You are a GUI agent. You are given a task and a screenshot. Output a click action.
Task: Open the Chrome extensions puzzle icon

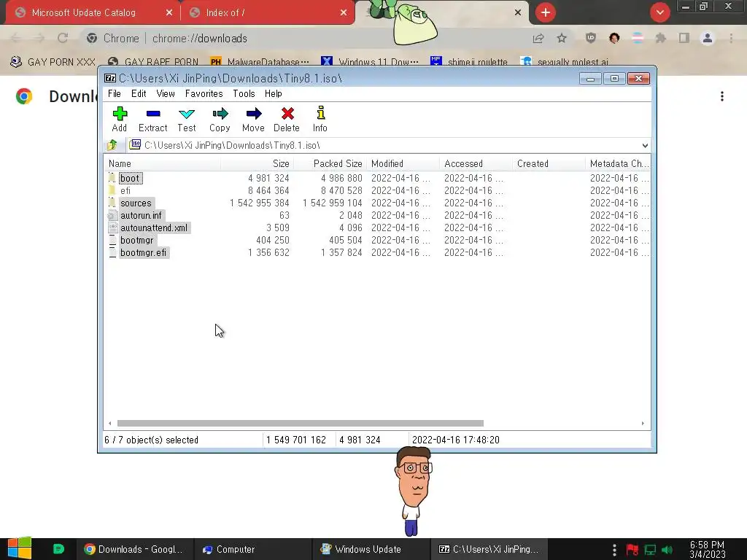pos(661,38)
